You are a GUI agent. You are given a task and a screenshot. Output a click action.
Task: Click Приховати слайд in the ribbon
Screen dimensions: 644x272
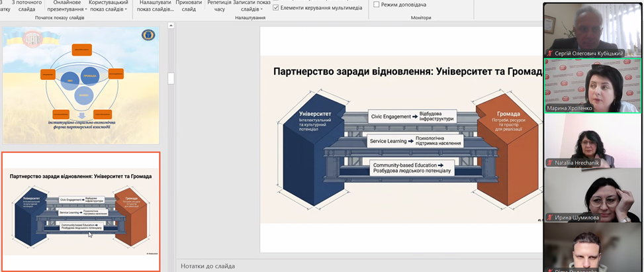(189, 6)
